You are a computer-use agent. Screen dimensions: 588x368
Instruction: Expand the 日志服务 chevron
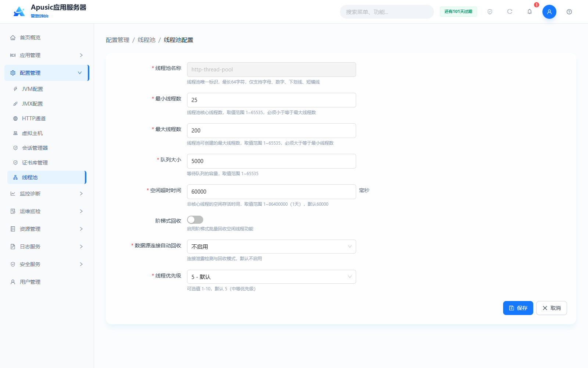[81, 247]
